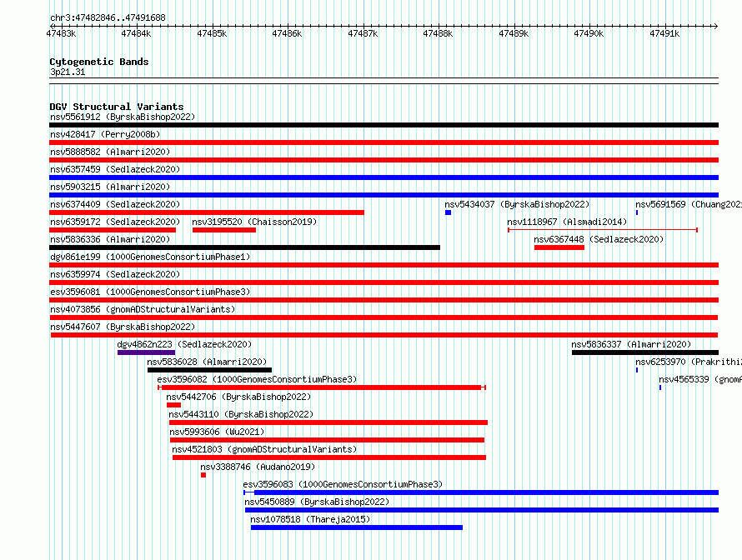Click the Cytogenetic Bands track title
Image resolution: width=742 pixels, height=560 pixels.
point(99,62)
